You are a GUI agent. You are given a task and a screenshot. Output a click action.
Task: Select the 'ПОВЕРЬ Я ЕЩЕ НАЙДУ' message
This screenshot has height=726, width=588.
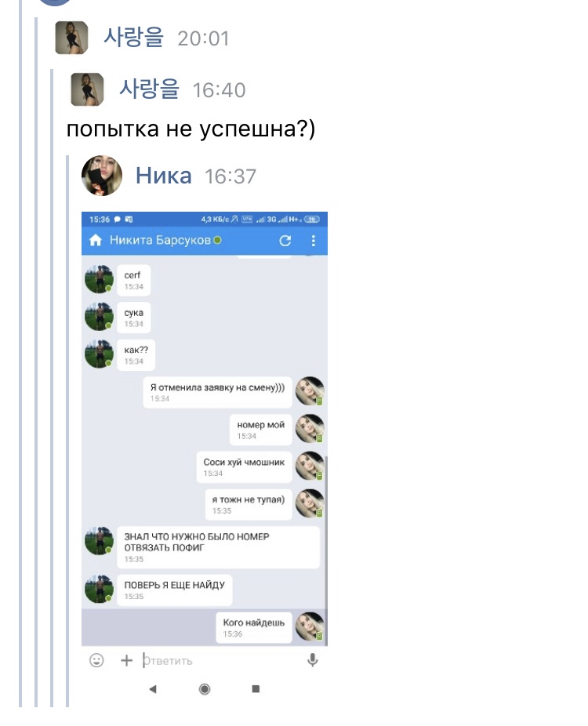pos(174,590)
